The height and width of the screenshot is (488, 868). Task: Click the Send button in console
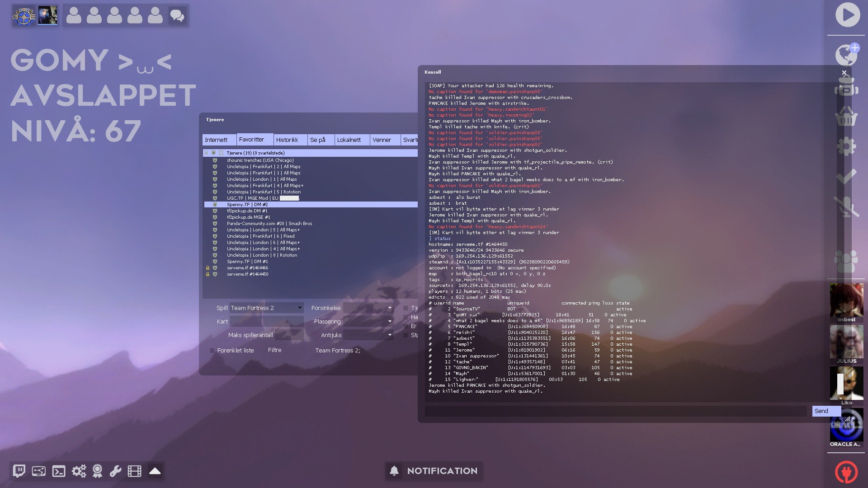pyautogui.click(x=826, y=411)
